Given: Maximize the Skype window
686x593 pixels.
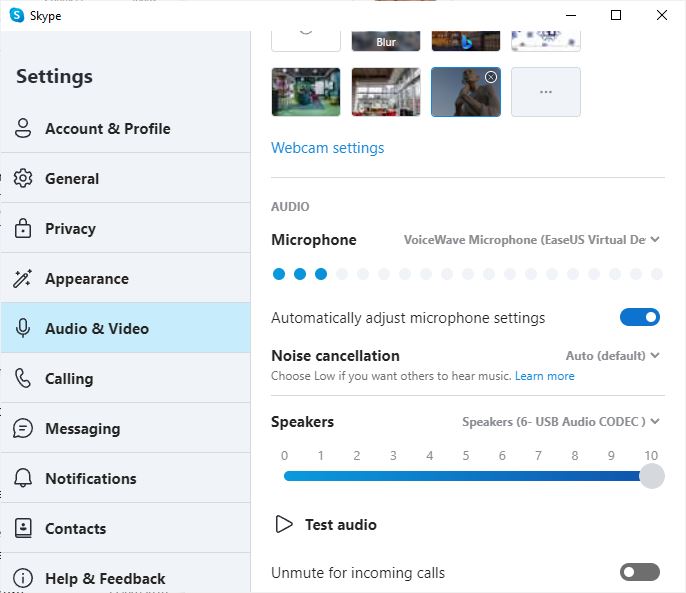Looking at the screenshot, I should (616, 15).
